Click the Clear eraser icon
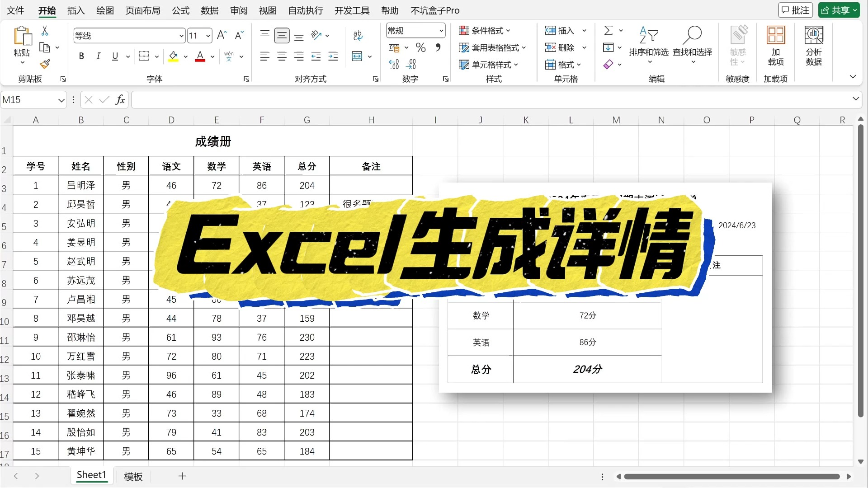The height and width of the screenshot is (488, 868). click(609, 65)
